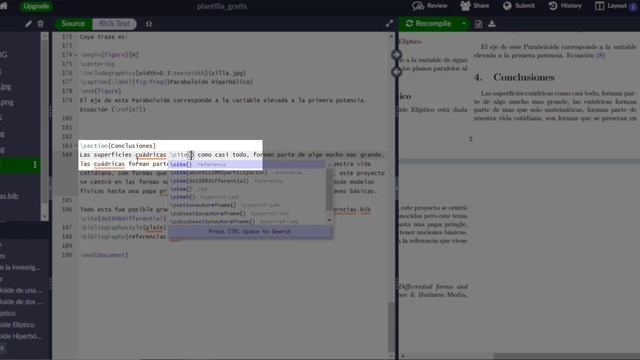
Task: Open the Omega symbol palette
Action: coord(149,24)
